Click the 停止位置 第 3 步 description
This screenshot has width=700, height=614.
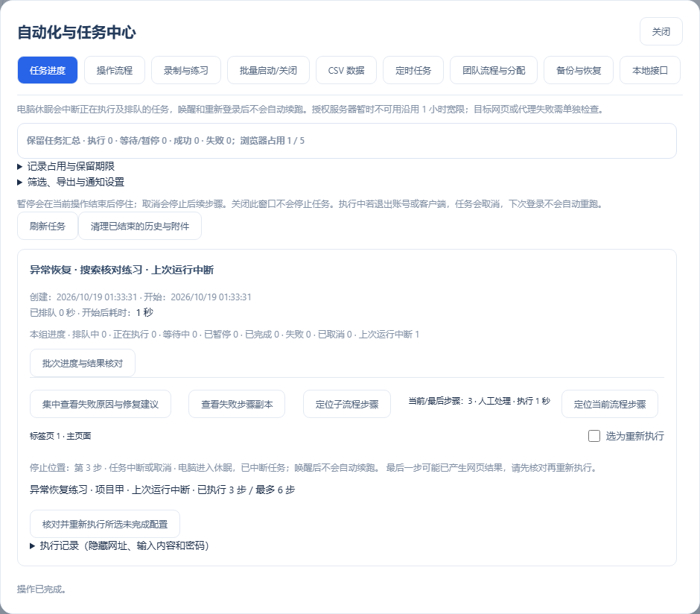[x=314, y=467]
